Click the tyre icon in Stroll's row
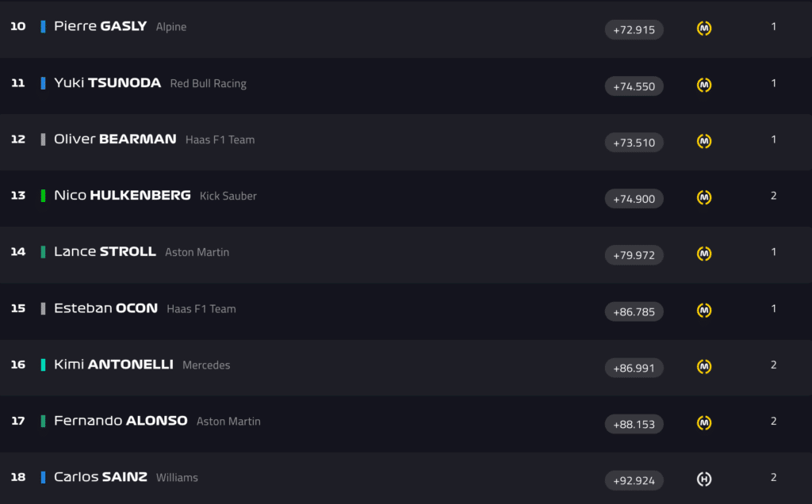The height and width of the screenshot is (504, 812). (704, 254)
